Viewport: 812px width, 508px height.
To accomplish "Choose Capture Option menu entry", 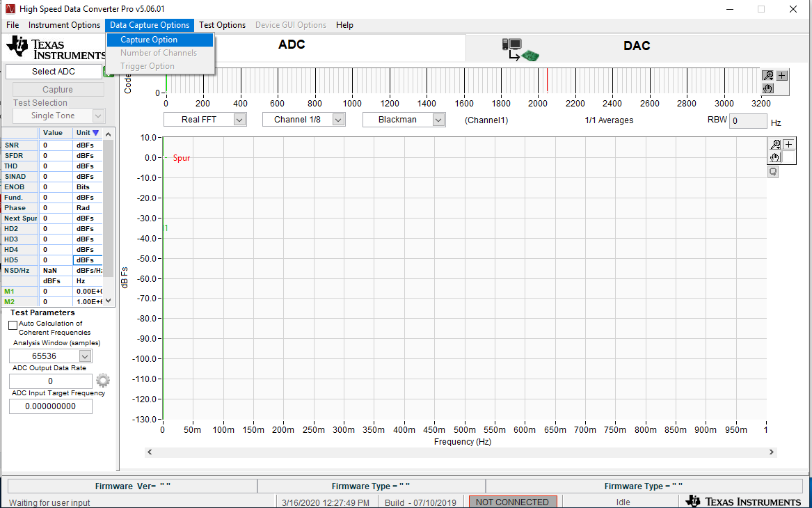I will (x=159, y=40).
